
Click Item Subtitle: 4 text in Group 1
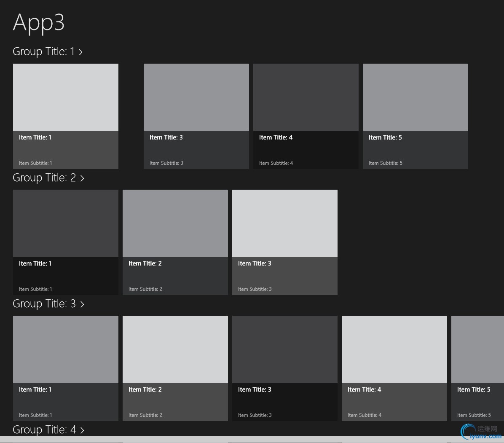coord(276,163)
